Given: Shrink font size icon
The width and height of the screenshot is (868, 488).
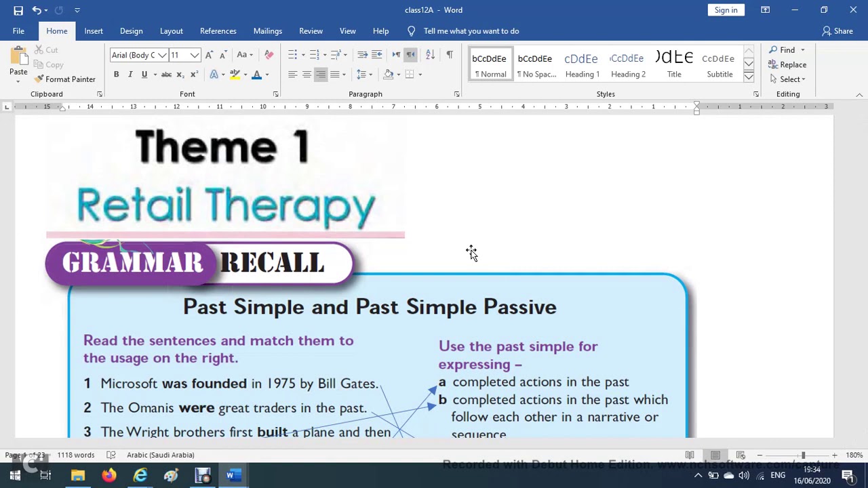Looking at the screenshot, I should [222, 55].
